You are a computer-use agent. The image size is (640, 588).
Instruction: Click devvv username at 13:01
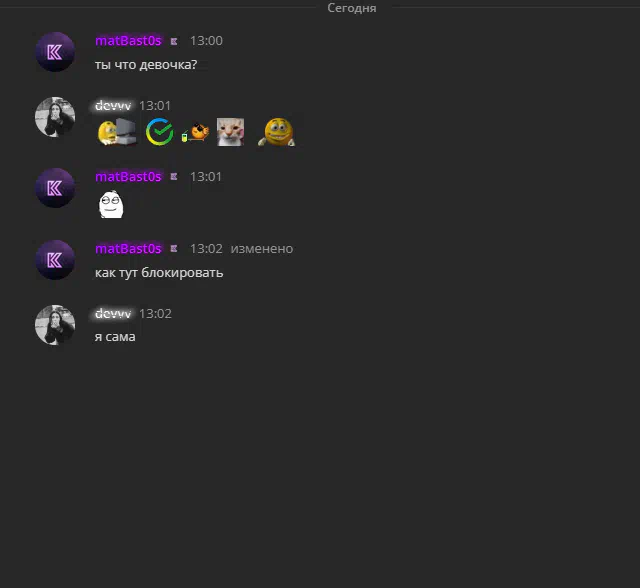(113, 106)
